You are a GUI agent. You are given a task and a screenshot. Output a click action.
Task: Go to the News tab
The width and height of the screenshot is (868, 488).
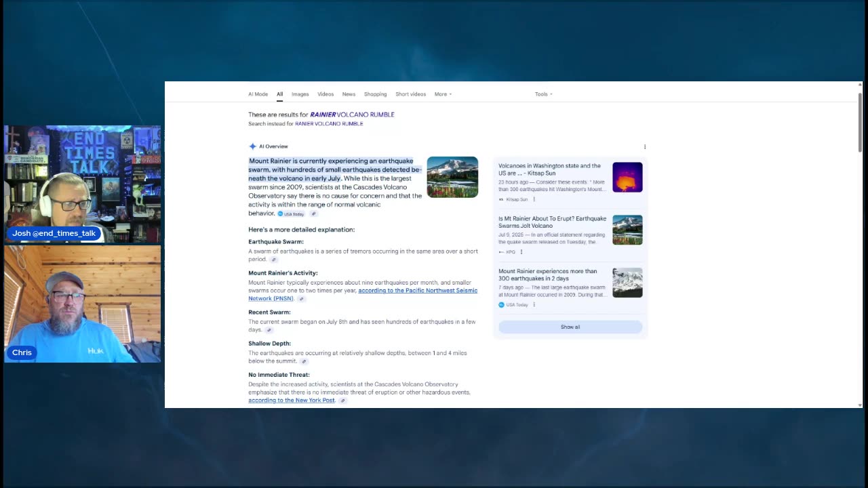coord(349,94)
